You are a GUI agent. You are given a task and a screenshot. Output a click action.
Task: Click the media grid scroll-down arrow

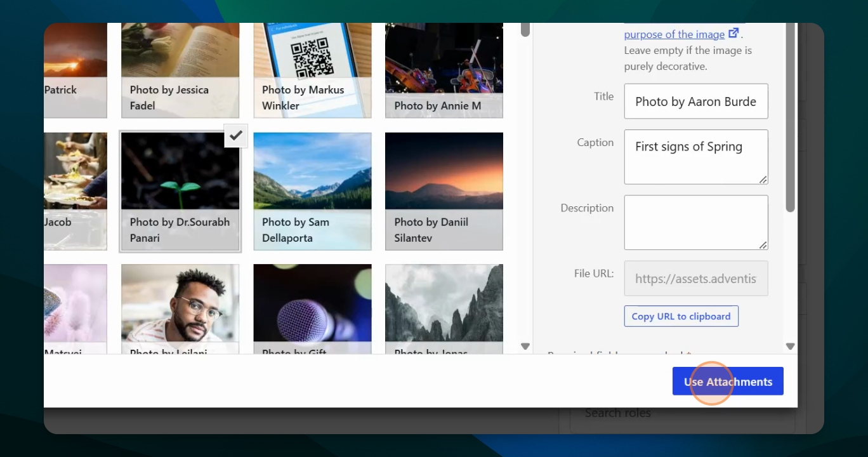click(x=525, y=346)
